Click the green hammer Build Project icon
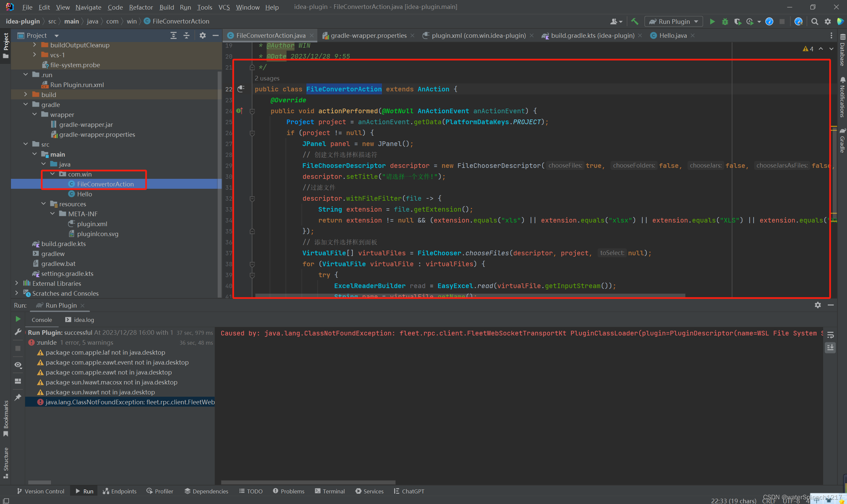 (634, 22)
